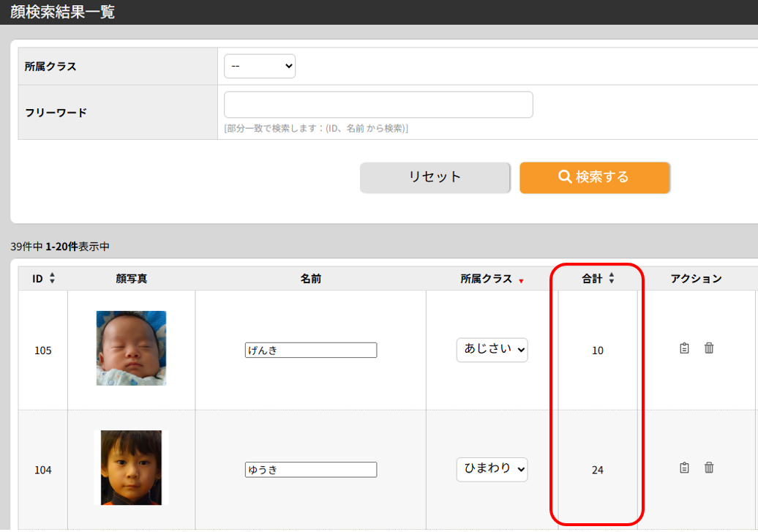The height and width of the screenshot is (532, 758).
Task: Open the sleeping baby face photo
Action: click(131, 348)
